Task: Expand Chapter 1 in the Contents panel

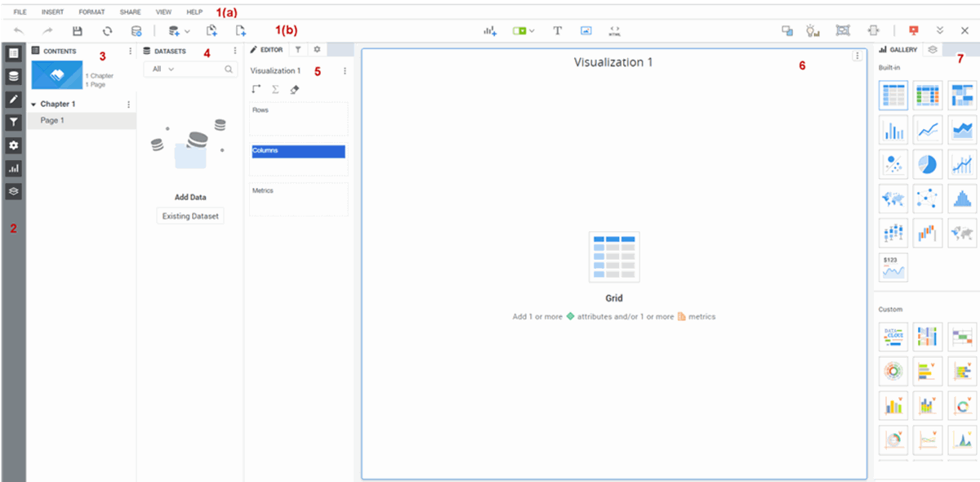Action: pos(33,104)
